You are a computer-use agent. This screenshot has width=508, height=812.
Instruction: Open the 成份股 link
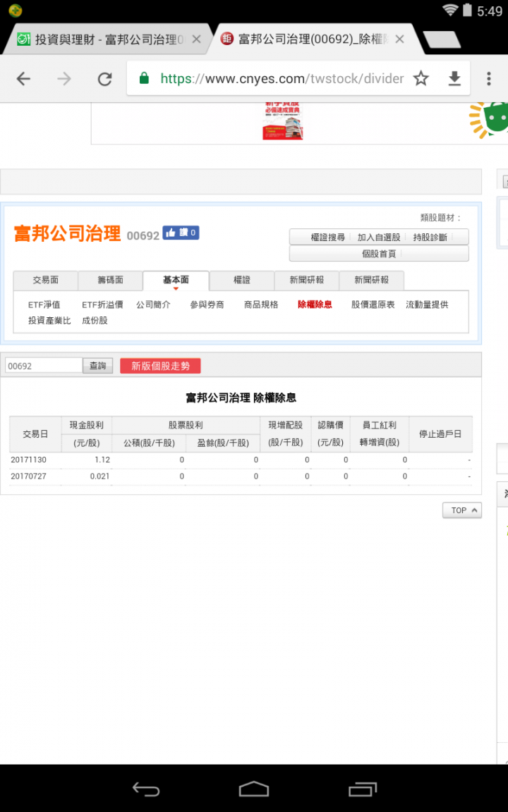click(x=95, y=321)
